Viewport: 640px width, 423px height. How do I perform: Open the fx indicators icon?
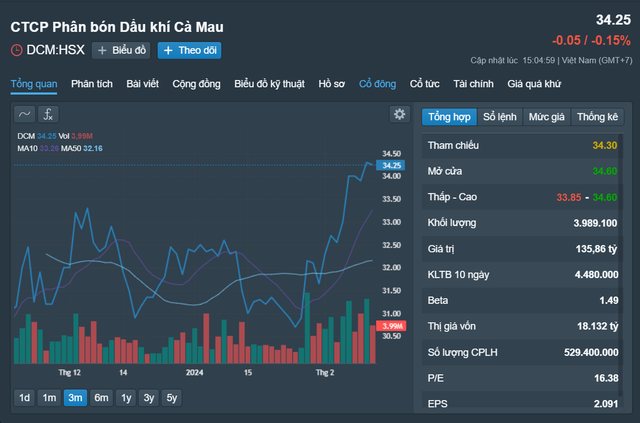point(48,114)
